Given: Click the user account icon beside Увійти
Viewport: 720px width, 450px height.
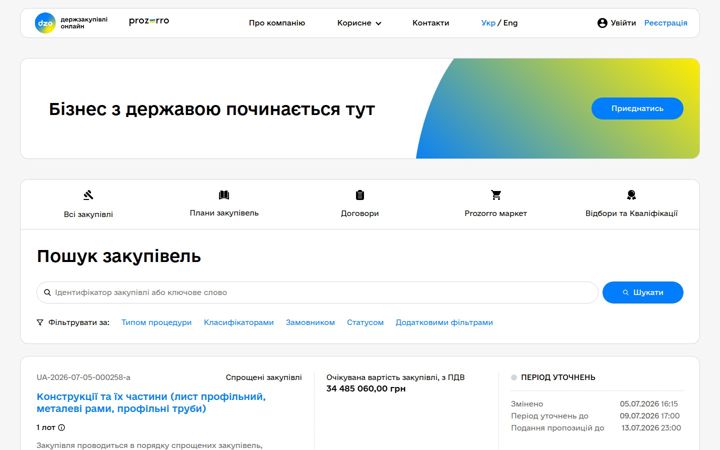Looking at the screenshot, I should pos(602,23).
